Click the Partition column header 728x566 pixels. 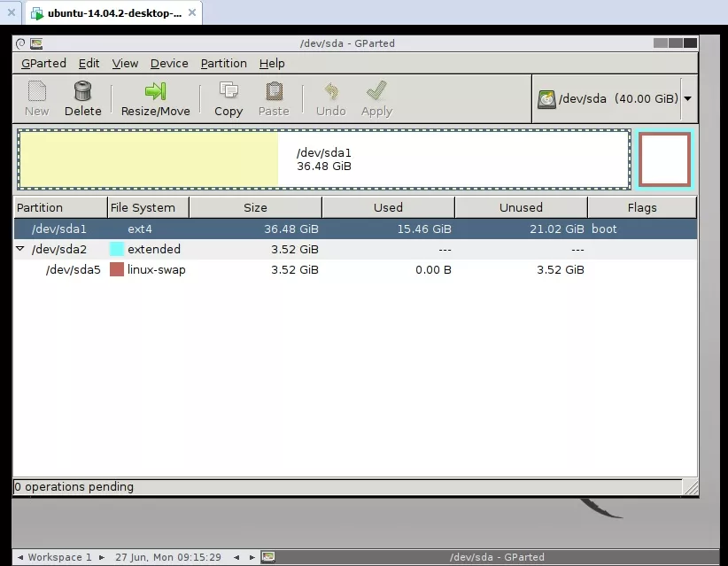tap(60, 207)
